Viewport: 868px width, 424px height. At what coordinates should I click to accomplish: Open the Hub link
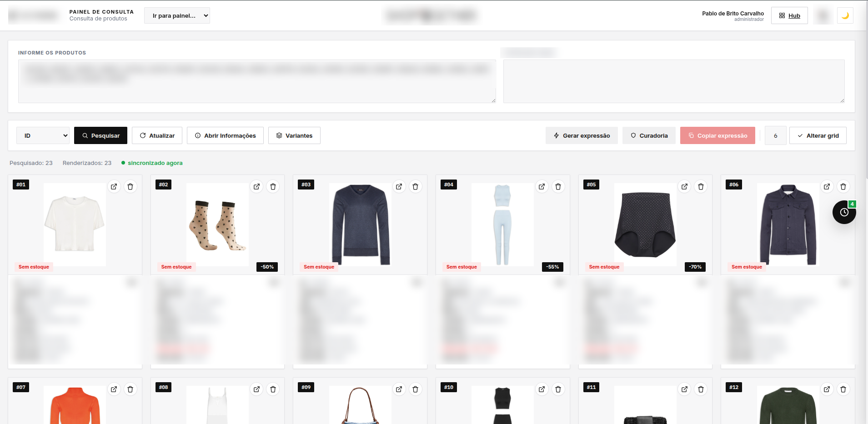point(789,15)
